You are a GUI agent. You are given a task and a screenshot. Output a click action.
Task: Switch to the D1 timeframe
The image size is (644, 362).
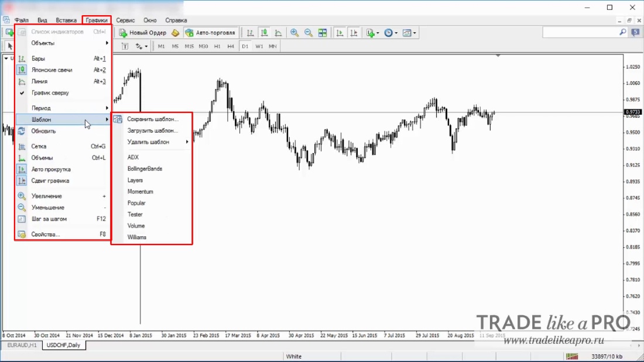[245, 46]
